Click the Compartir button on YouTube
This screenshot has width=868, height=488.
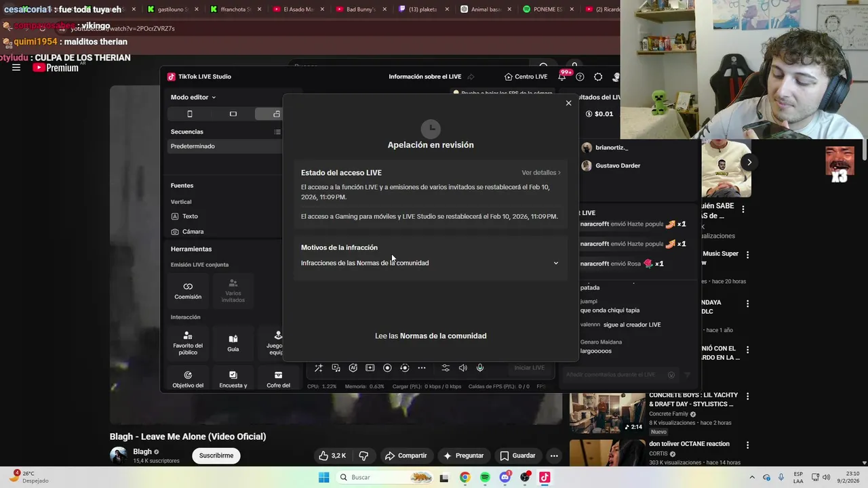point(406,455)
